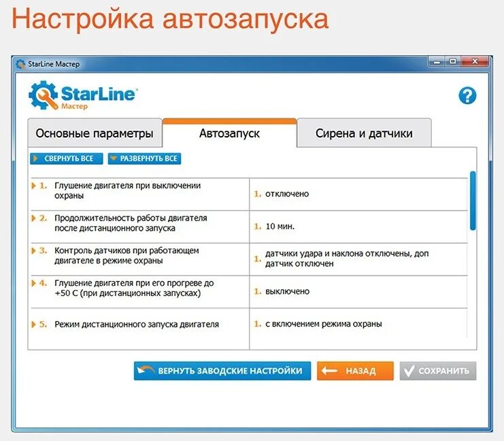The image size is (504, 441).
Task: Click the СВЕРНУТЬ ВСЕ button
Action: click(x=67, y=159)
